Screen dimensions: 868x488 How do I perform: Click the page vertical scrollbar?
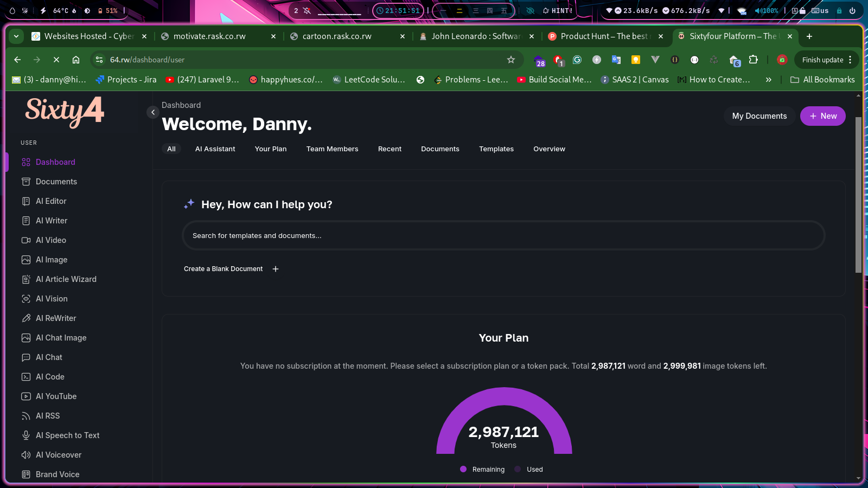tap(858, 195)
